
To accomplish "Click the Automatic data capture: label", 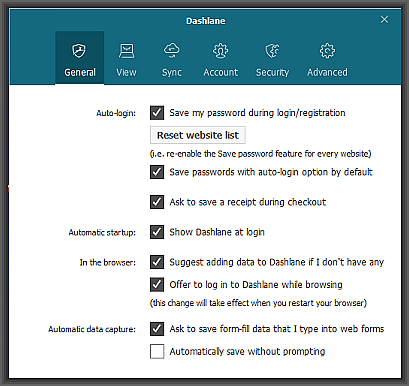I will pyautogui.click(x=92, y=329).
